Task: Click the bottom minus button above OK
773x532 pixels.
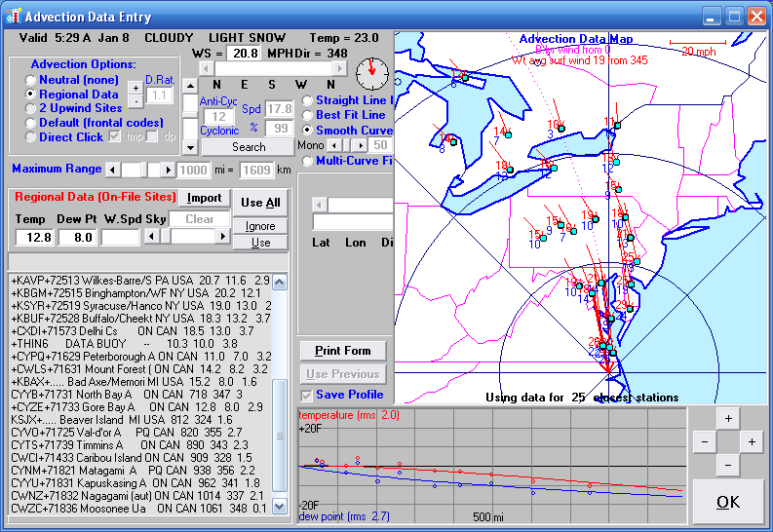Action: 728,466
